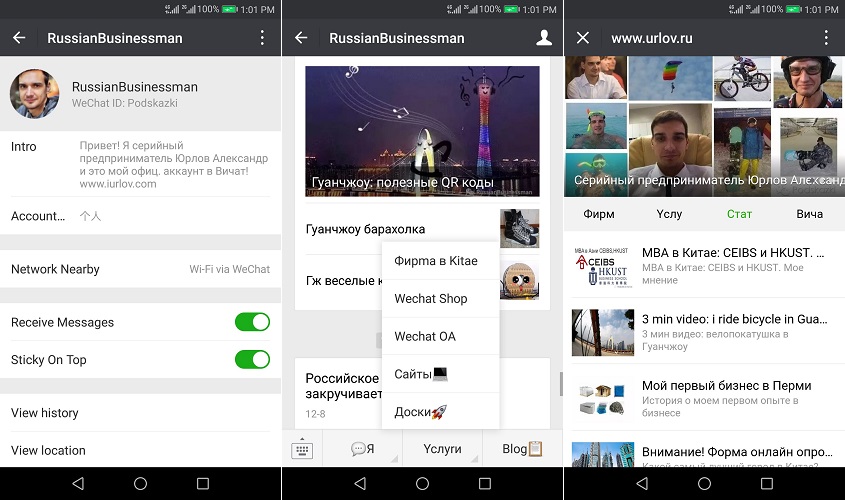The image size is (845, 500).
Task: Switch to keyboard input using the keyboard icon
Action: point(302,449)
